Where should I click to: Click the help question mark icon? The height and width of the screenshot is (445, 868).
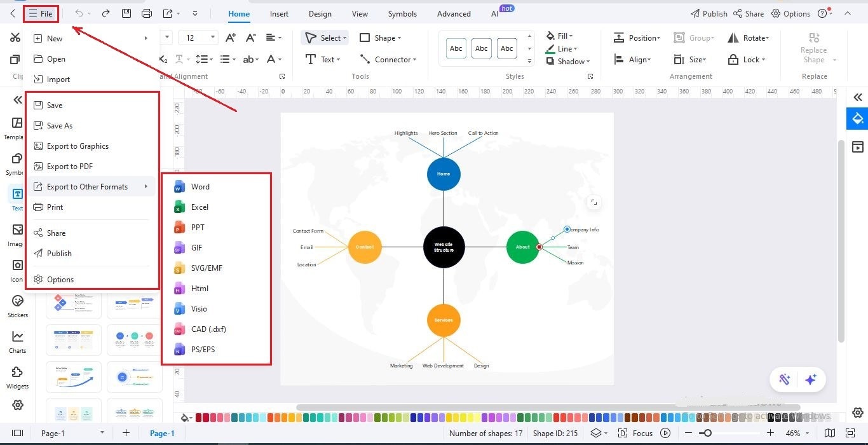tap(822, 13)
